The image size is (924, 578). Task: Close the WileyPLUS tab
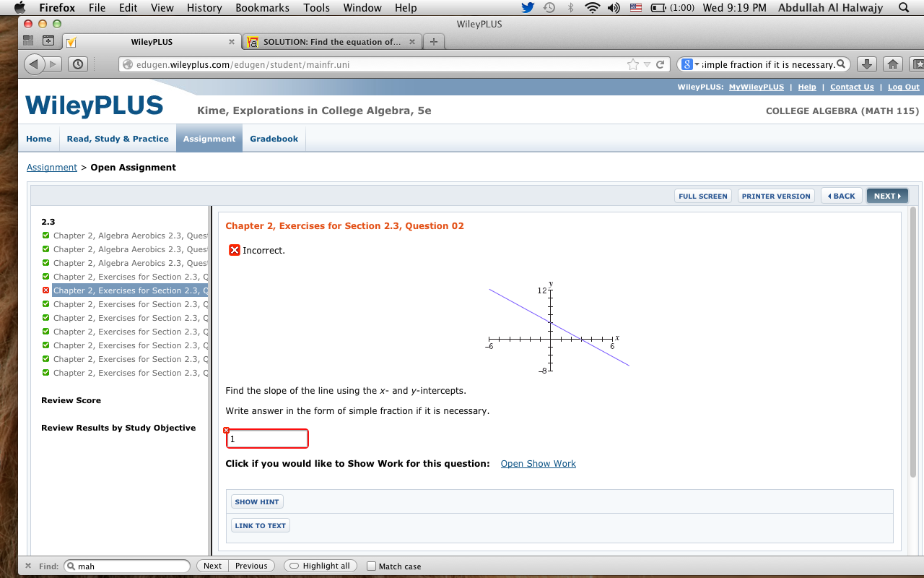[x=231, y=42]
